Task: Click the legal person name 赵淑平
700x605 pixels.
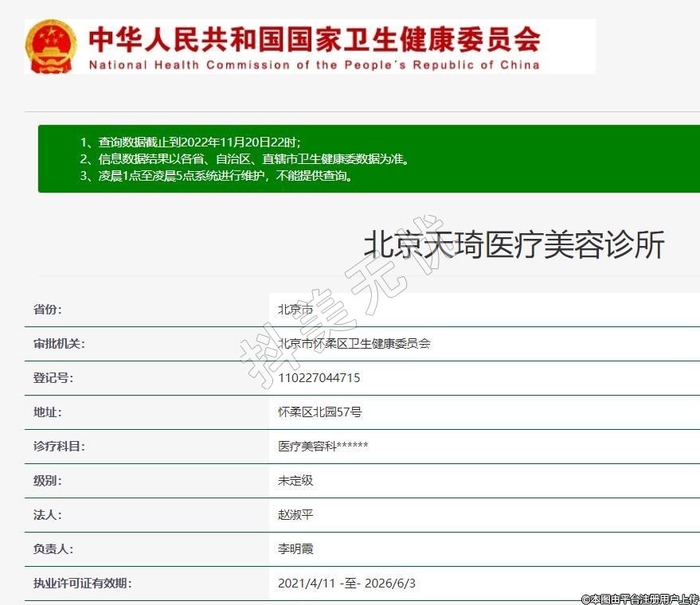Action: (295, 515)
